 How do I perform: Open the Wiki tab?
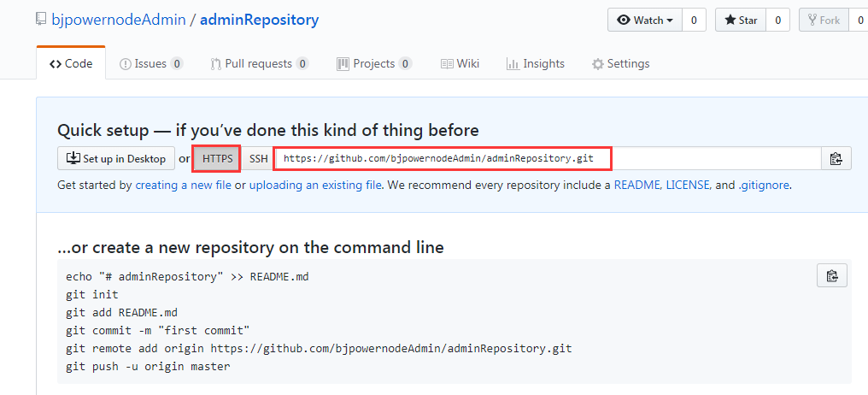coord(460,64)
